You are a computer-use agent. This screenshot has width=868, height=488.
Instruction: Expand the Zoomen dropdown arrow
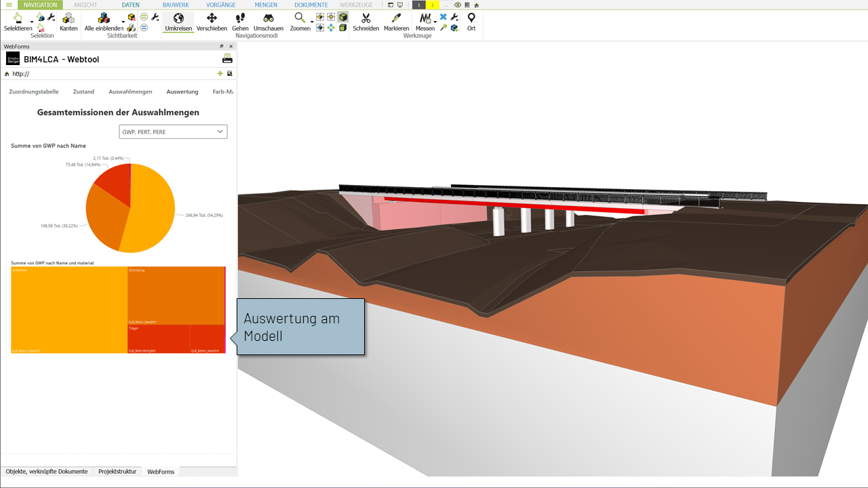(x=312, y=23)
